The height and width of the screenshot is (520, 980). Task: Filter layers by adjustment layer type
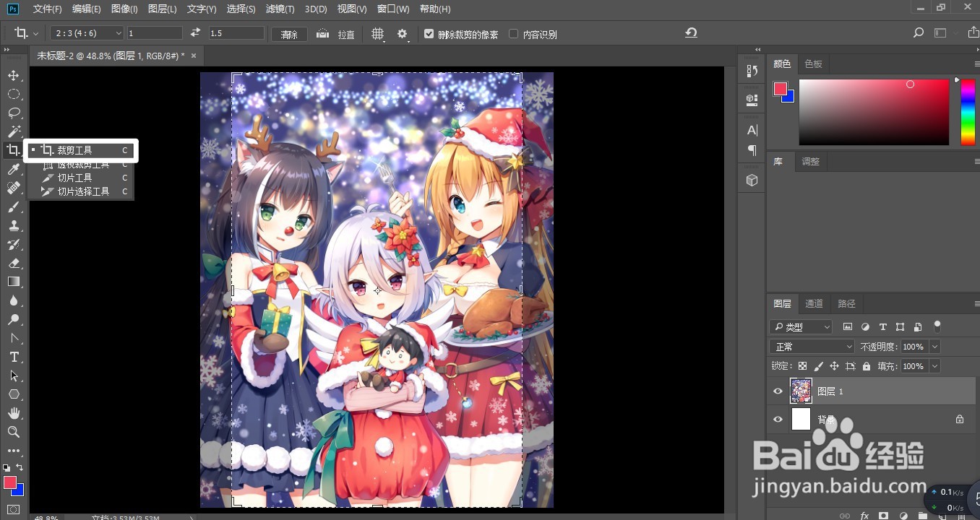tap(865, 327)
